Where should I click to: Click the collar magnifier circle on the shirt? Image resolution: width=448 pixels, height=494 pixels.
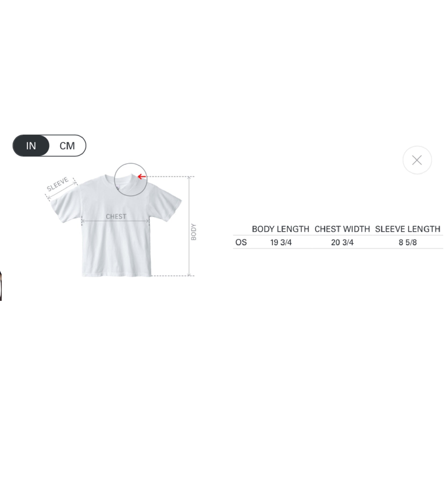130,179
